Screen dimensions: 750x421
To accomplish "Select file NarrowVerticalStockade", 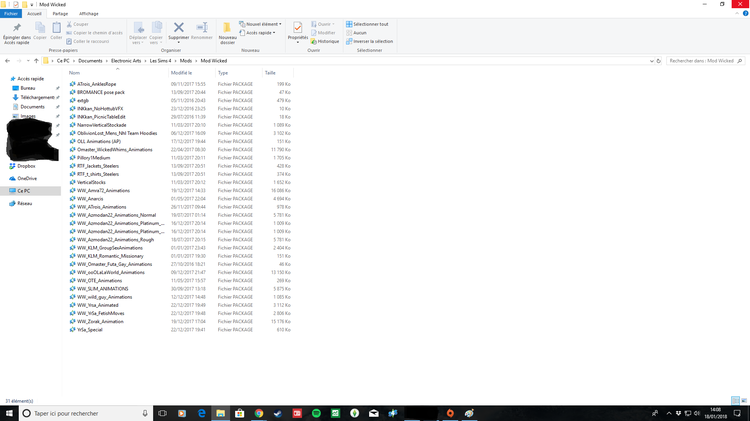I will (102, 125).
